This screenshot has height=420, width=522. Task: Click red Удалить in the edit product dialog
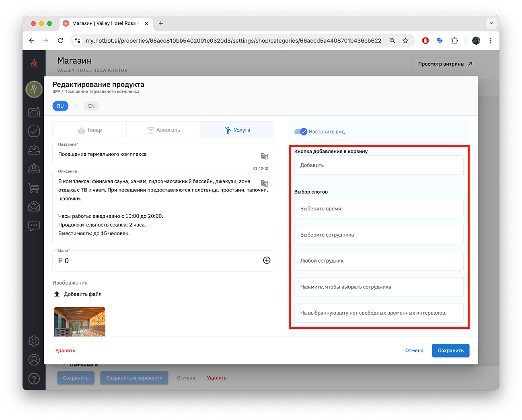(x=66, y=350)
